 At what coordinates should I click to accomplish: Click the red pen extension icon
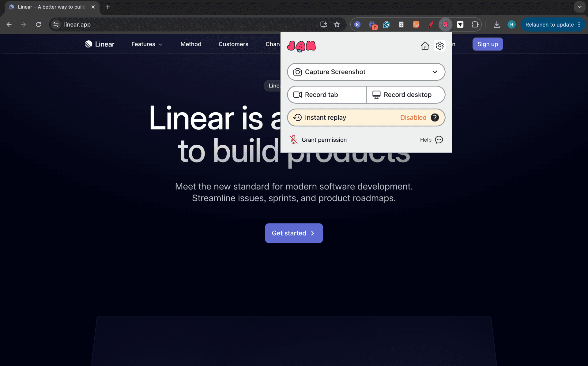(x=431, y=24)
